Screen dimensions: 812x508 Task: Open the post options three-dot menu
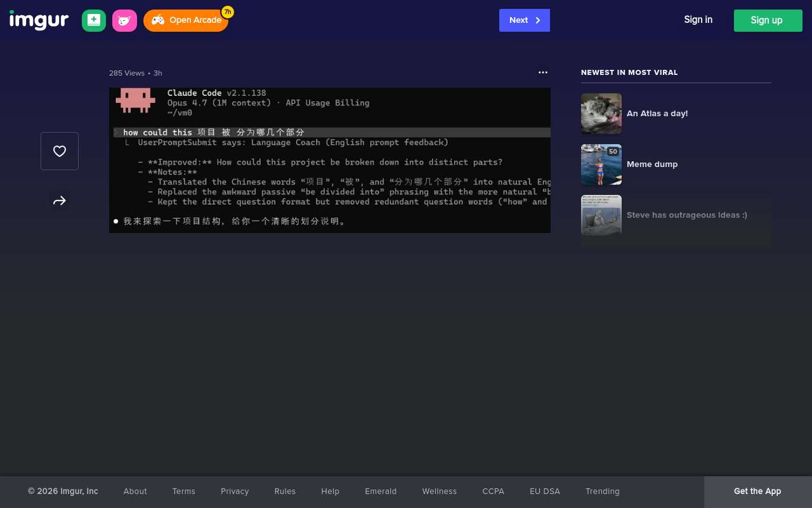pyautogui.click(x=543, y=72)
